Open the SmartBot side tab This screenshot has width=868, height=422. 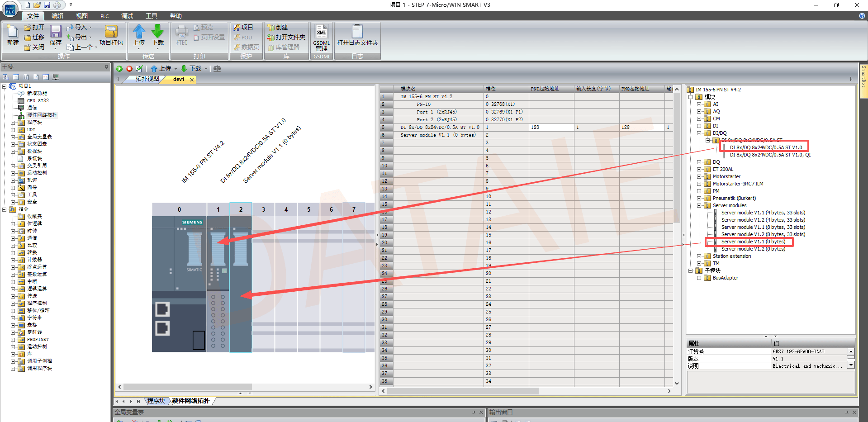tap(863, 81)
